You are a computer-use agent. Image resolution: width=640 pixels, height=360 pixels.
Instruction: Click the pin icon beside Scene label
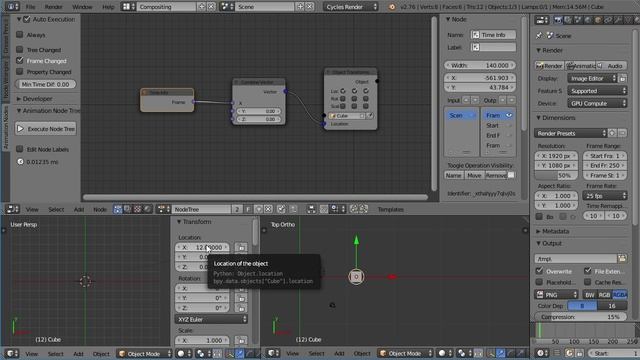[x=539, y=36]
